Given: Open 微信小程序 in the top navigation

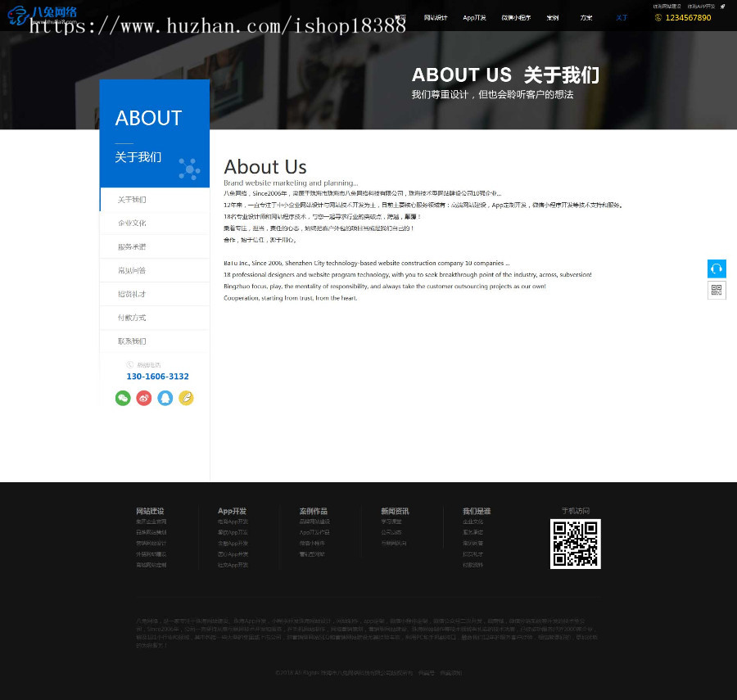Looking at the screenshot, I should (x=516, y=18).
